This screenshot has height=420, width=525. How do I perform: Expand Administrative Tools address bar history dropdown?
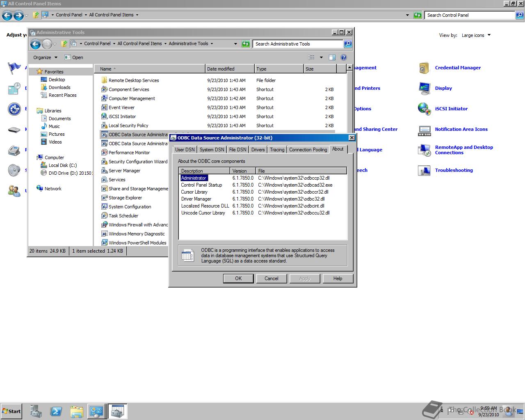[235, 44]
